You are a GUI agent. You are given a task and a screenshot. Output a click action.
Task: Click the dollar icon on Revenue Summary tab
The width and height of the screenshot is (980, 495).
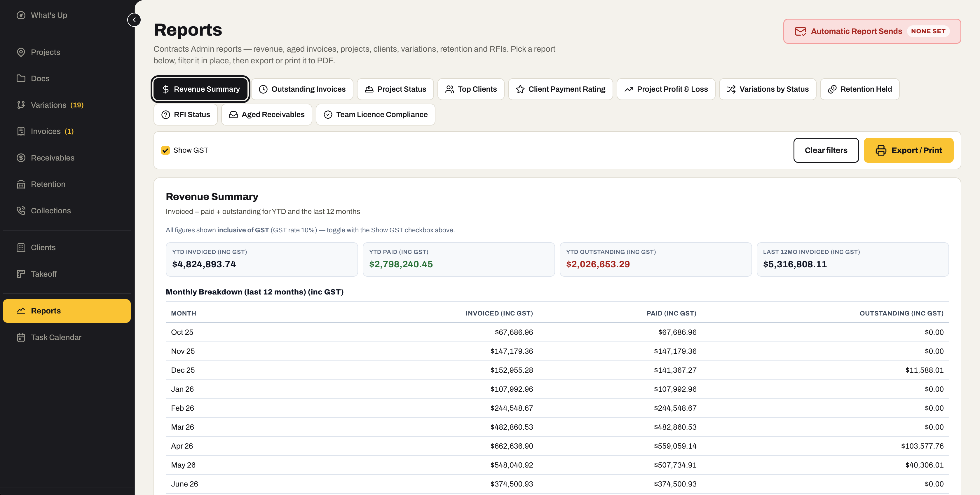click(165, 89)
